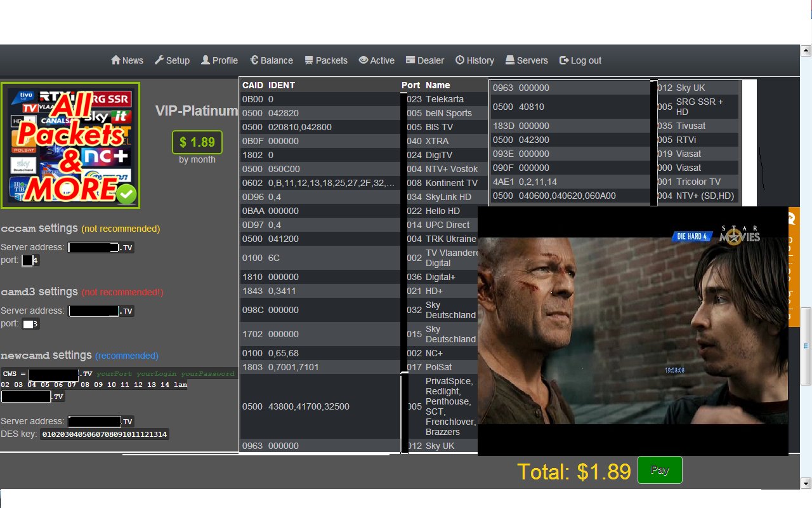This screenshot has height=508, width=812.
Task: Click the DigiTV row name
Action: (x=438, y=155)
